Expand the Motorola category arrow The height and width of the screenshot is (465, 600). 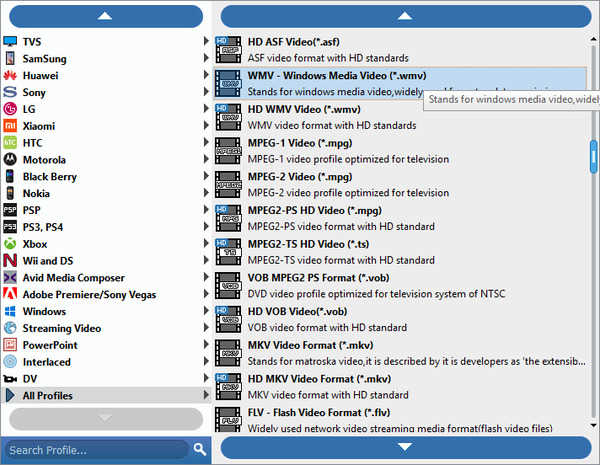206,160
